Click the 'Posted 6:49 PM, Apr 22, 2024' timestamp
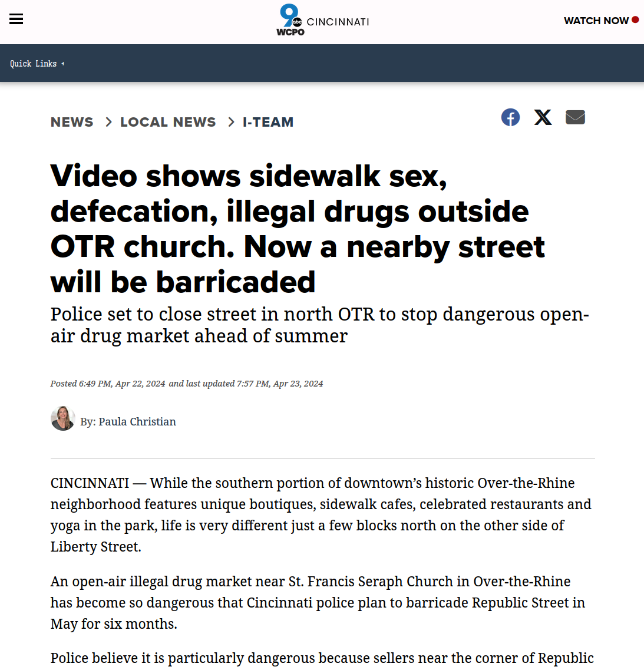 (x=108, y=384)
